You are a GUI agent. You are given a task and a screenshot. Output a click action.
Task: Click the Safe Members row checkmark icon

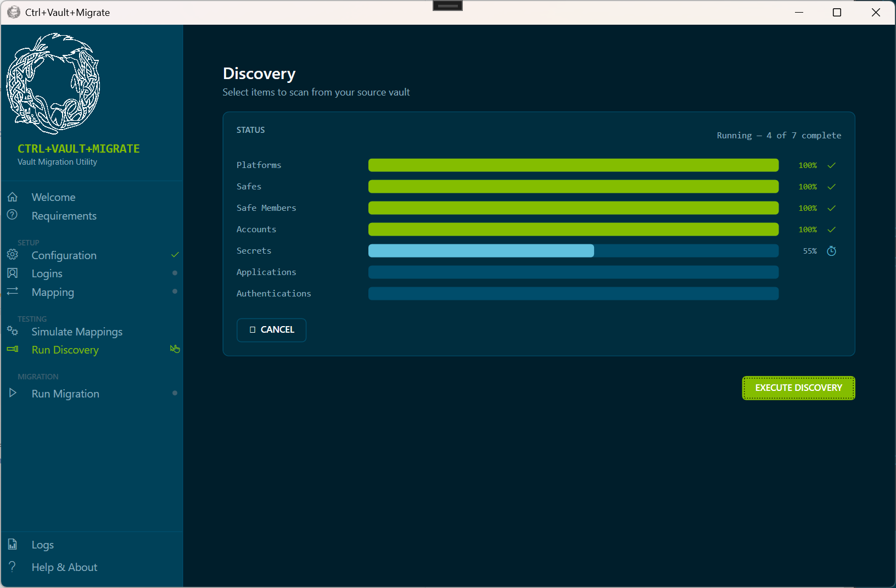click(x=832, y=208)
